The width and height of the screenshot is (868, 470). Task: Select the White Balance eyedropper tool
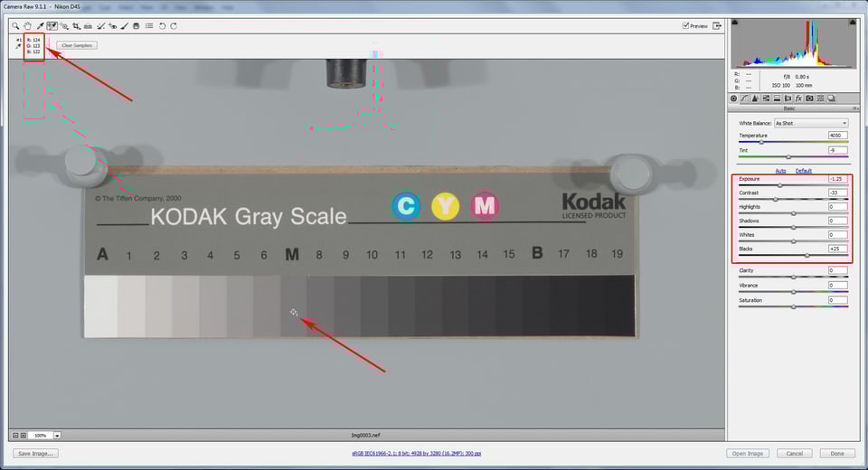pos(41,26)
